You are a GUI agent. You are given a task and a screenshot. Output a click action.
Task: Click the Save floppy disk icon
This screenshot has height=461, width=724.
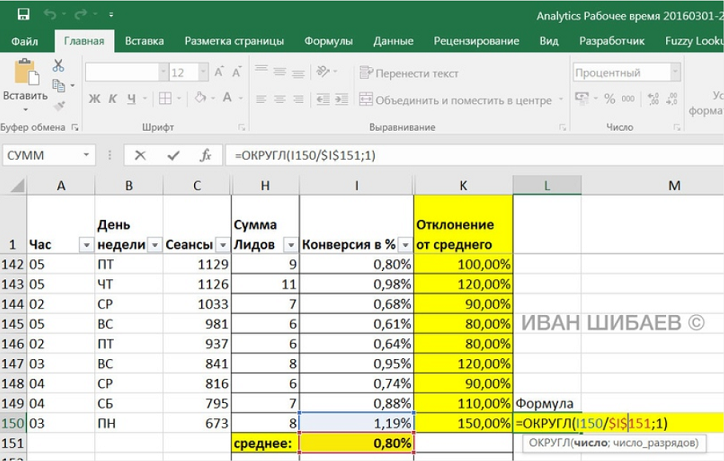click(23, 14)
